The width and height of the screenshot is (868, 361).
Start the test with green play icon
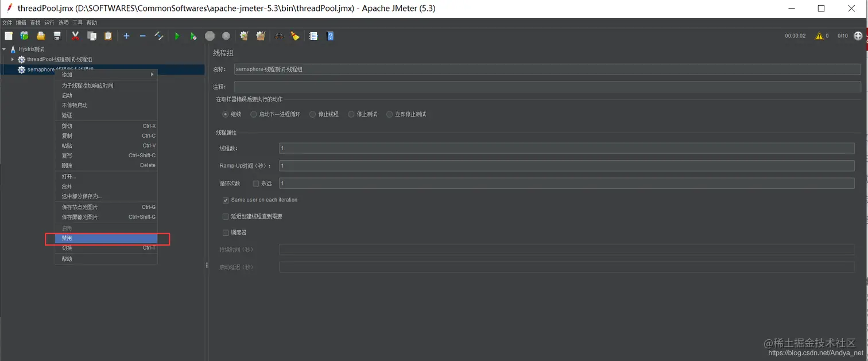tap(177, 36)
